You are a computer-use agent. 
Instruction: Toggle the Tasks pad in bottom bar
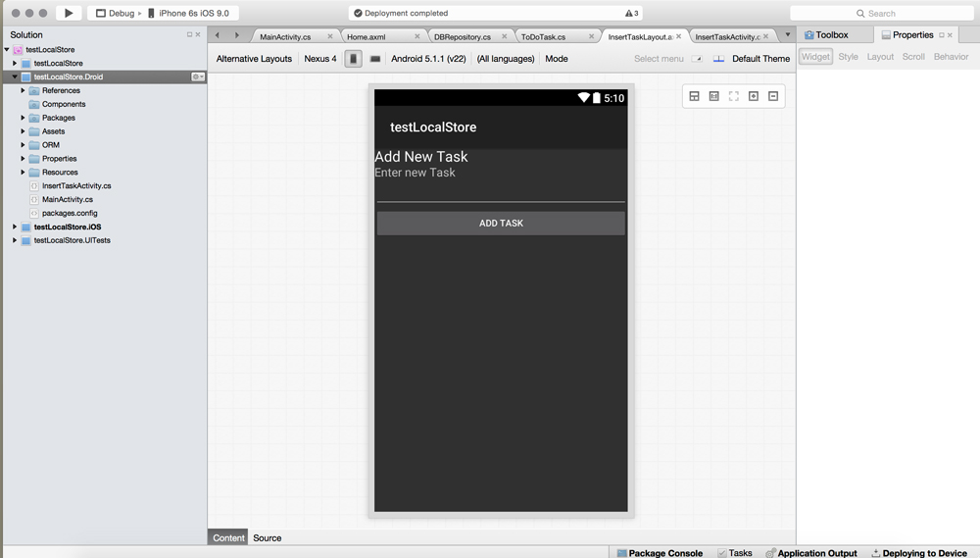coord(734,553)
